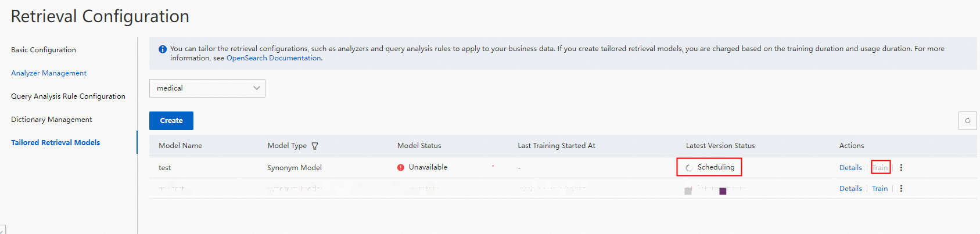Open the Model Type filter icon

pos(315,146)
